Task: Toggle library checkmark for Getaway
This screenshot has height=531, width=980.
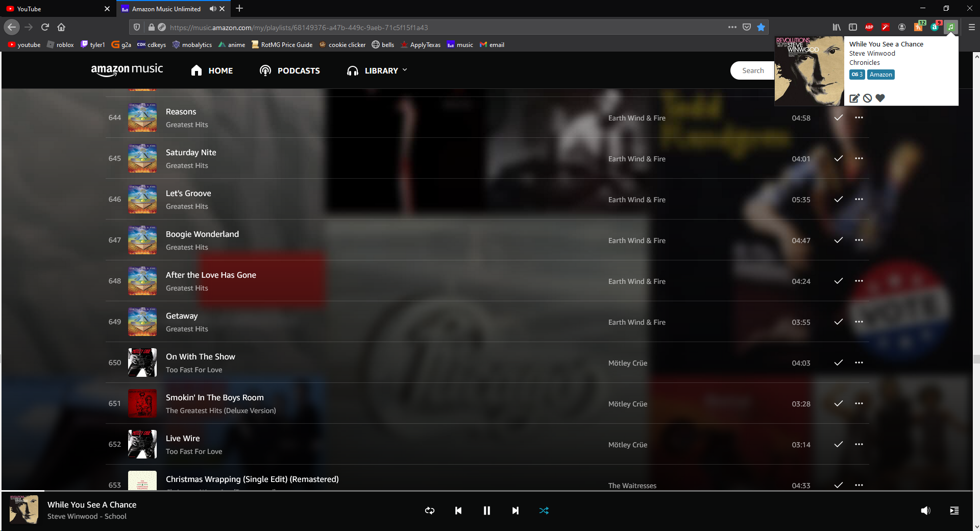Action: [x=838, y=322]
